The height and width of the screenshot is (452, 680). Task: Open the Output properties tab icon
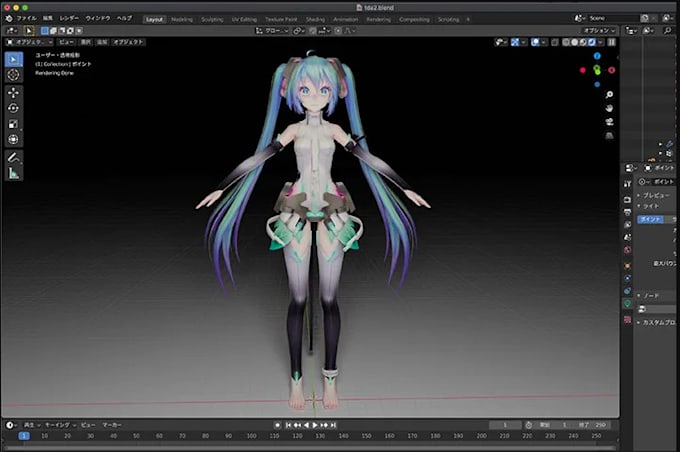pos(628,212)
